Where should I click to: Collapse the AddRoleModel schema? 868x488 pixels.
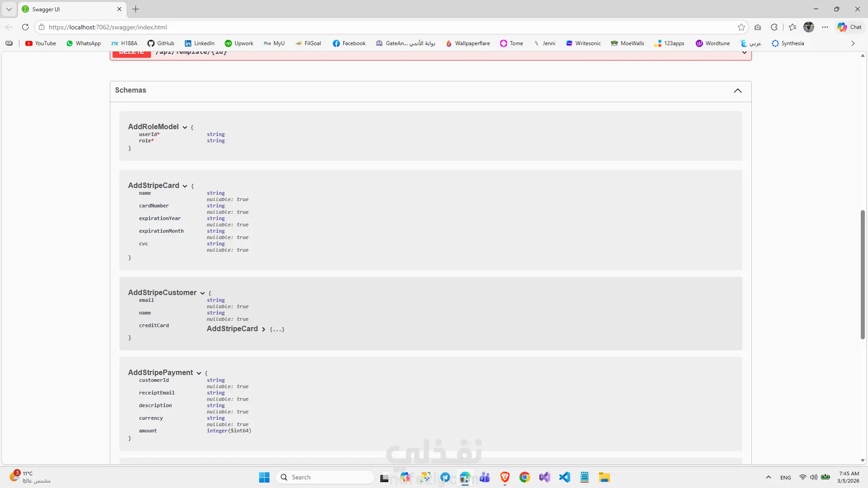[185, 127]
